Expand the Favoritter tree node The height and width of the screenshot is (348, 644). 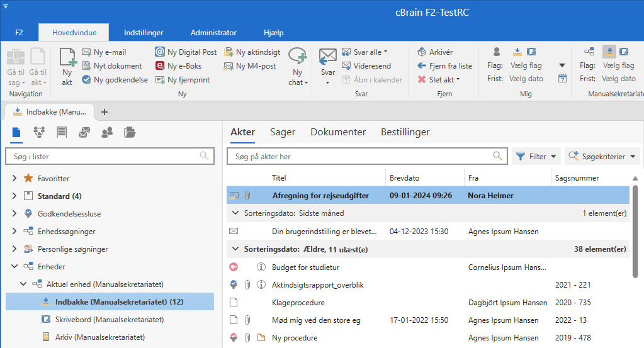point(14,179)
